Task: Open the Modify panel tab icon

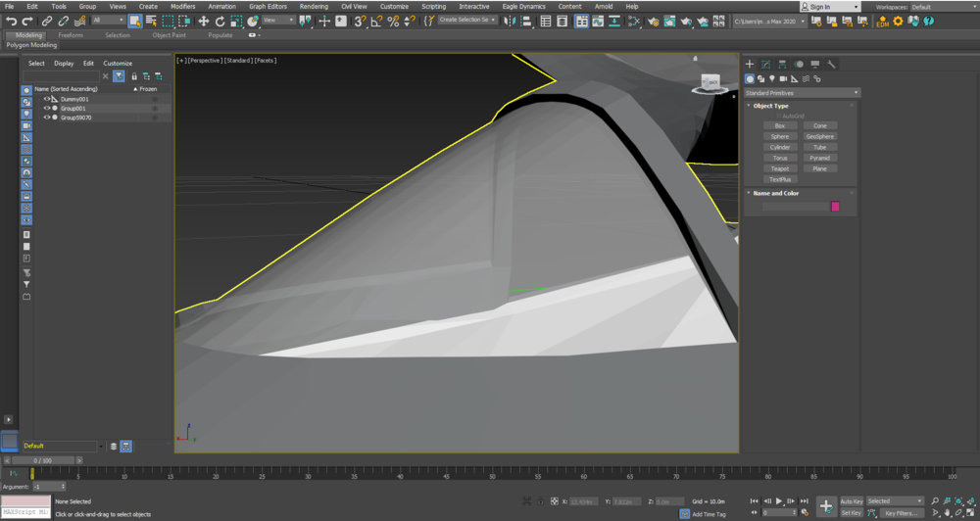Action: (765, 65)
